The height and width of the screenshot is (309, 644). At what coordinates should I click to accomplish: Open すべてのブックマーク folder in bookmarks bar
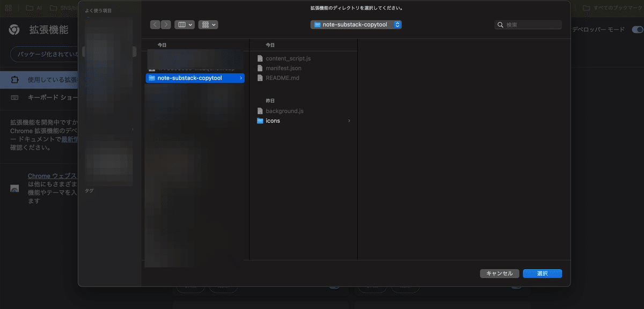pos(613,8)
